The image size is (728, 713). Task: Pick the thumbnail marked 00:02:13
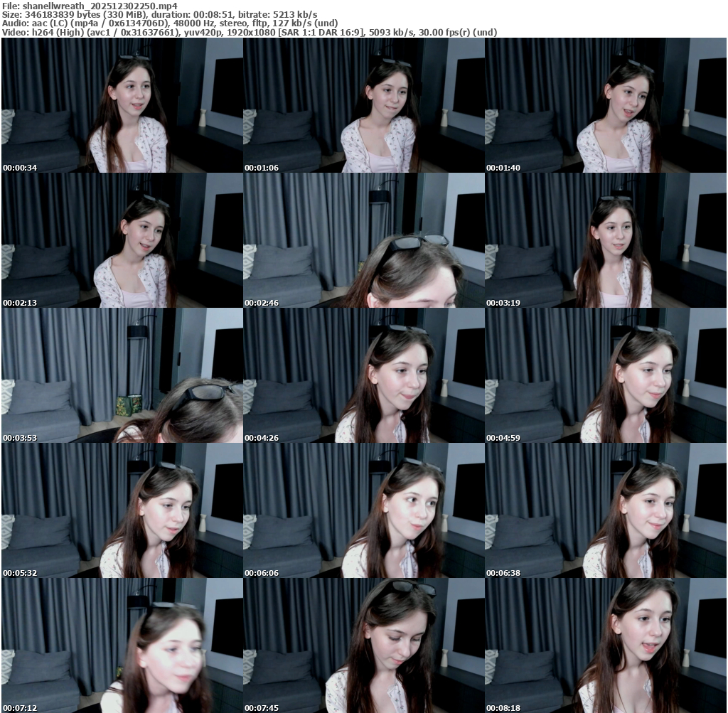coord(122,240)
